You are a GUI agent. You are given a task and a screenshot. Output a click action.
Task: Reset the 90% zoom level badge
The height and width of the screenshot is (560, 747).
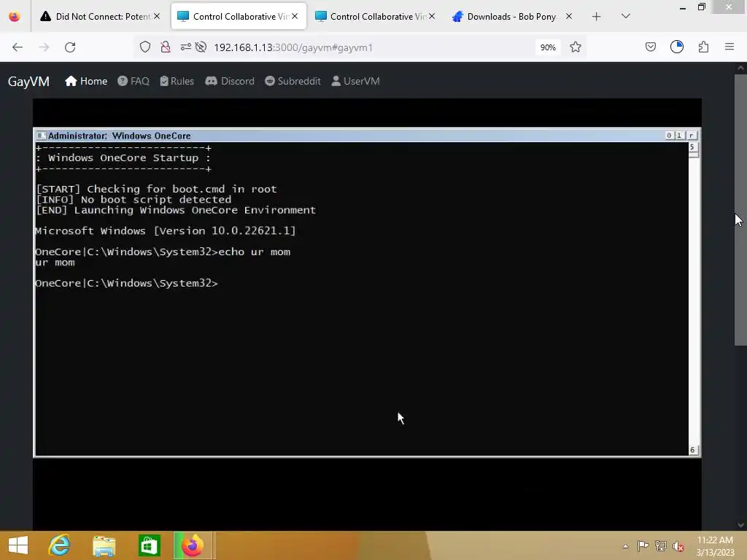(x=548, y=47)
